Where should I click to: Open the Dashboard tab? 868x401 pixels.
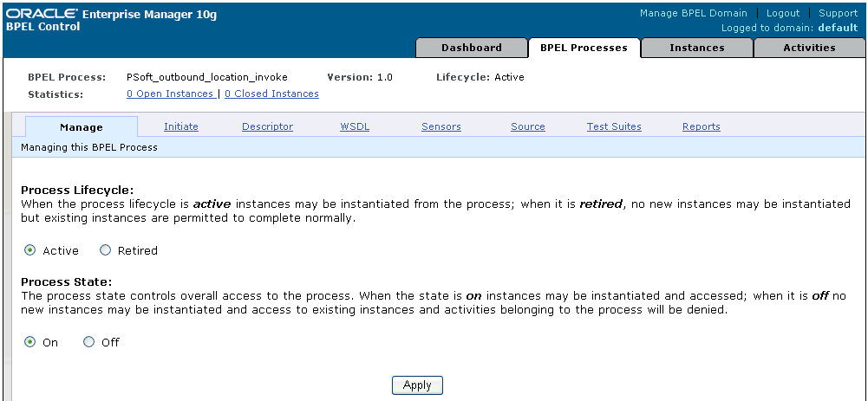tap(471, 48)
